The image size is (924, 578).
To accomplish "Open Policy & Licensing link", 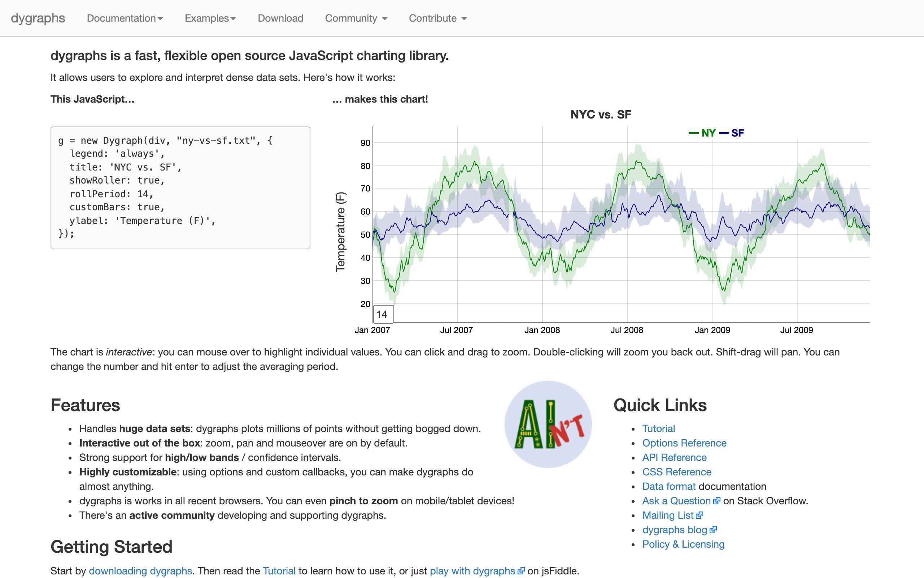I will click(683, 544).
